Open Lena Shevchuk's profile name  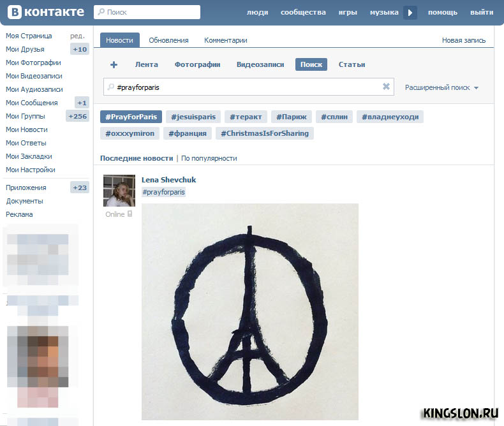(169, 180)
